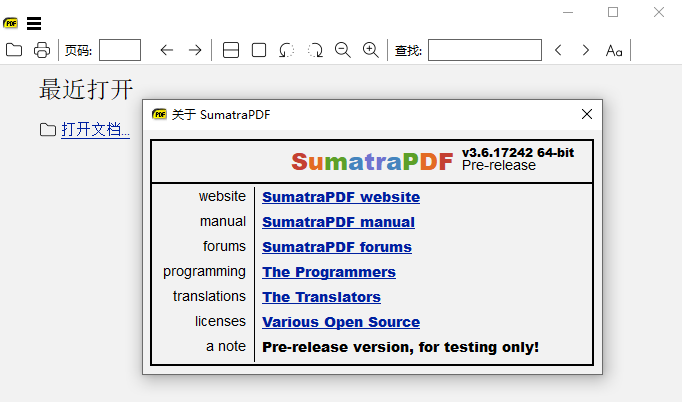Find previous search match

click(559, 50)
